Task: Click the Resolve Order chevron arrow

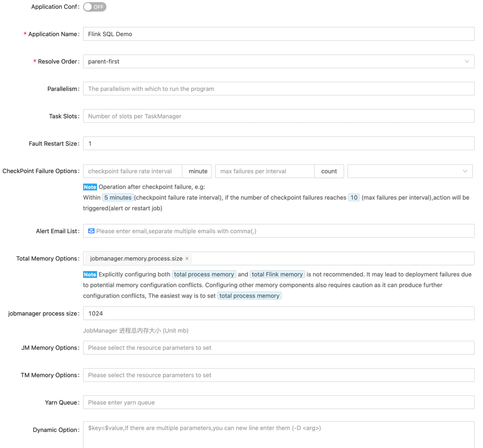Action: point(467,61)
